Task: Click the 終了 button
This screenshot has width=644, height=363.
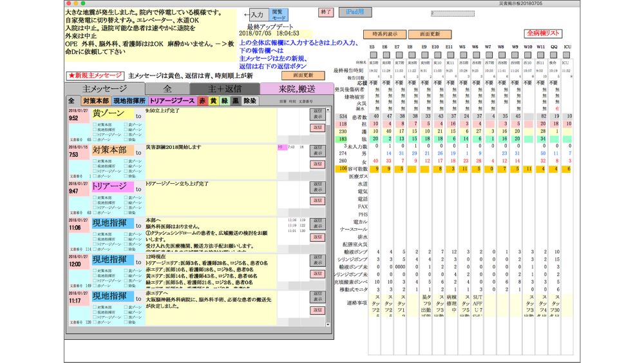Action: point(326,12)
